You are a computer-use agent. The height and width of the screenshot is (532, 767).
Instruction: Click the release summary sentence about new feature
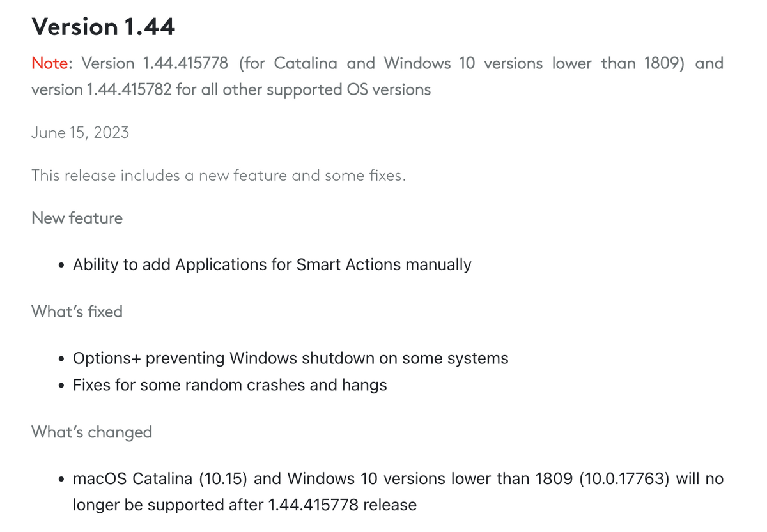(219, 176)
